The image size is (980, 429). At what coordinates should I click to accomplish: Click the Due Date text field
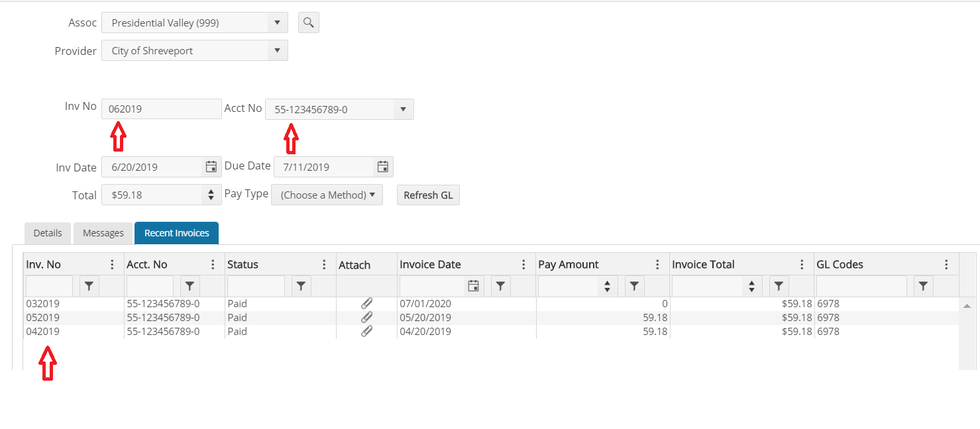[324, 167]
